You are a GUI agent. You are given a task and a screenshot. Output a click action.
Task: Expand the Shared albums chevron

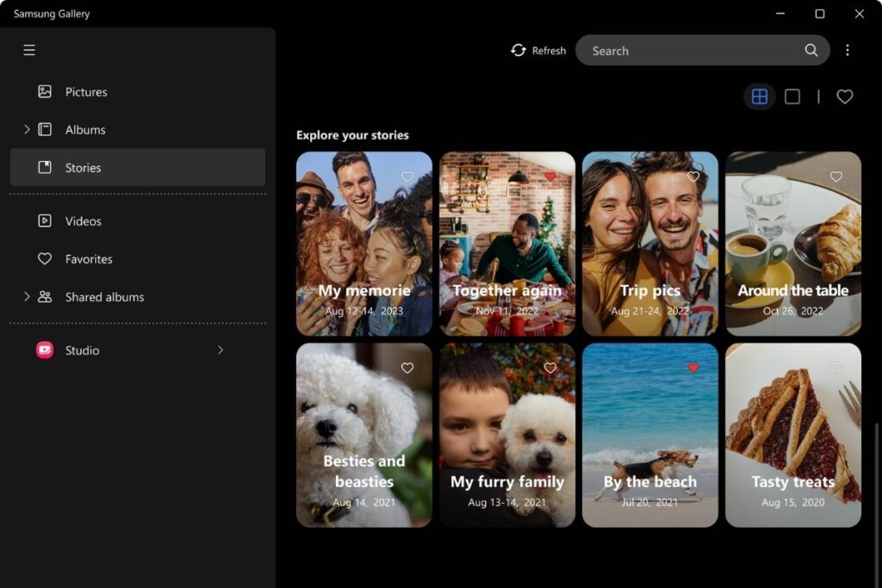coord(27,296)
